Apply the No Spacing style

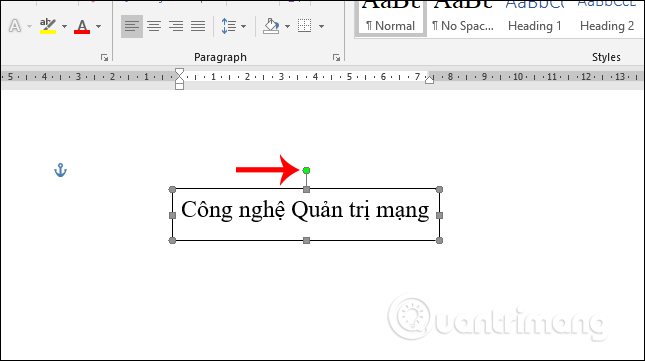coord(463,19)
